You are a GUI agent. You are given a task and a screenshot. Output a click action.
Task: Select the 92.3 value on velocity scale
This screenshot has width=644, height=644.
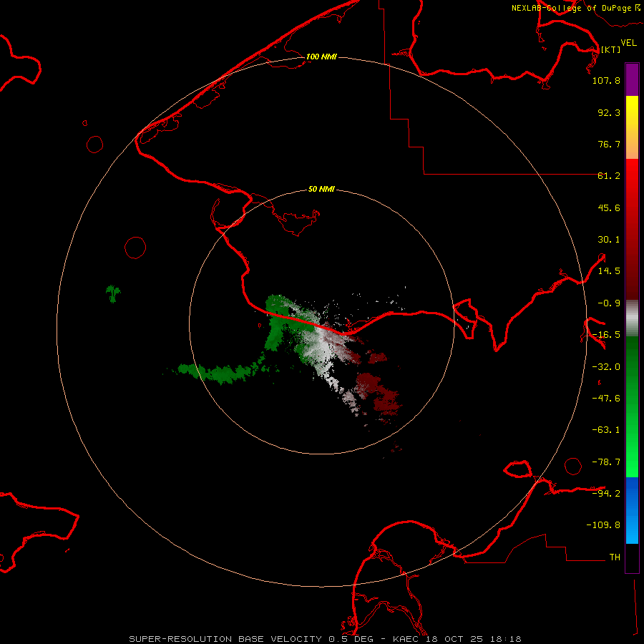click(x=609, y=112)
